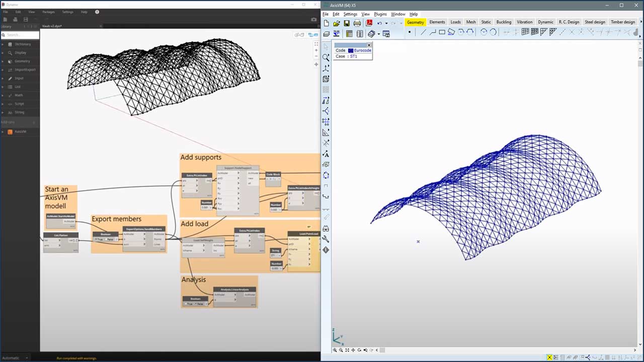The image size is (644, 362).
Task: Click the New file icon in AxisVM
Action: [326, 23]
